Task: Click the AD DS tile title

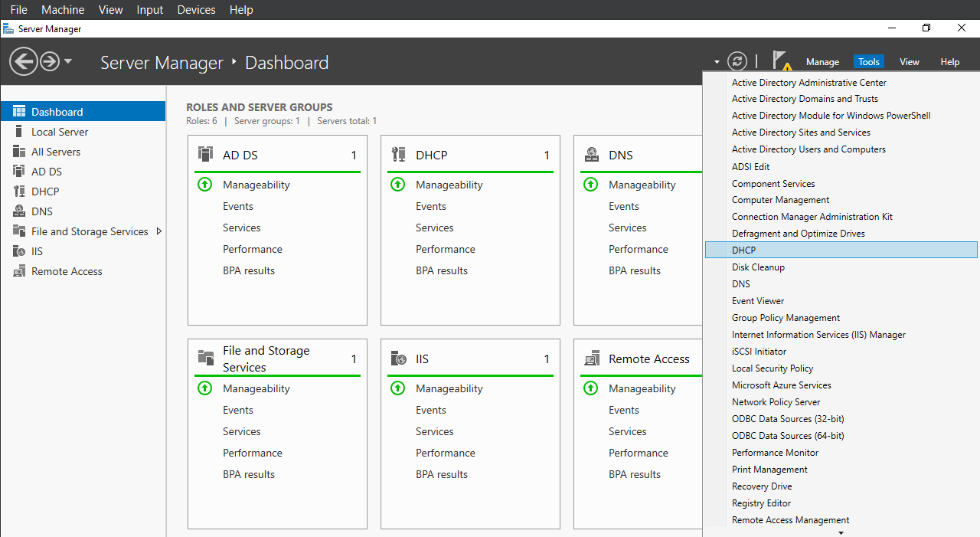Action: 240,155
